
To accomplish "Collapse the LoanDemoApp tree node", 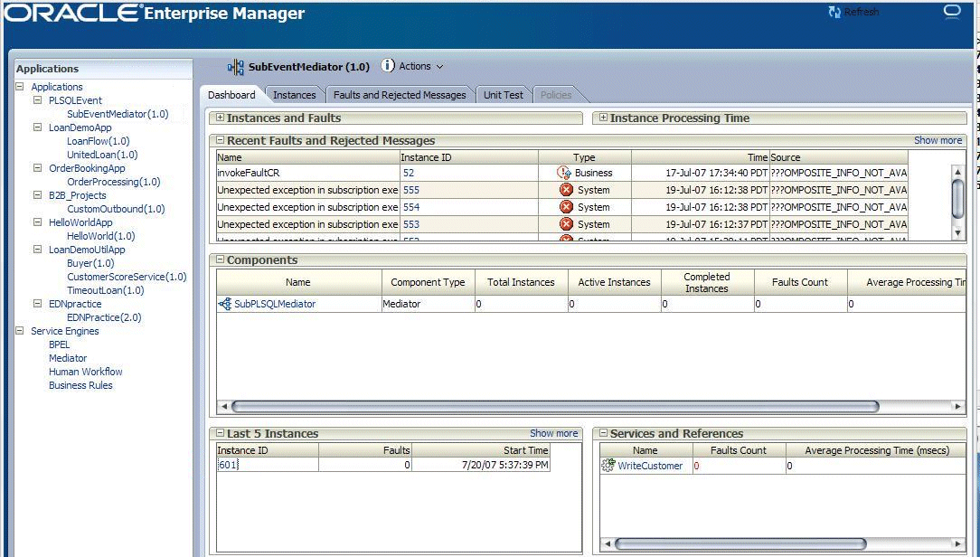I will pyautogui.click(x=37, y=127).
